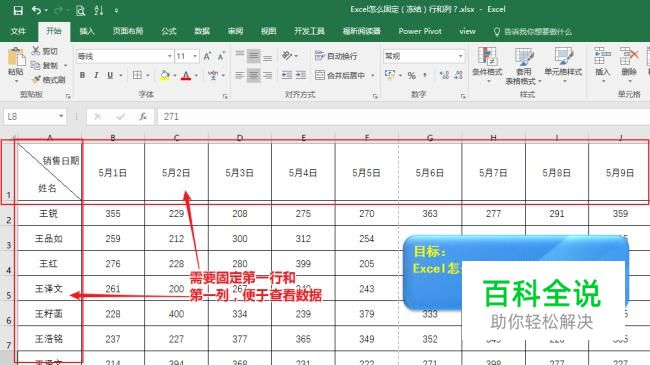The image size is (650, 365).
Task: Open the View ribbon tab
Action: tap(269, 31)
